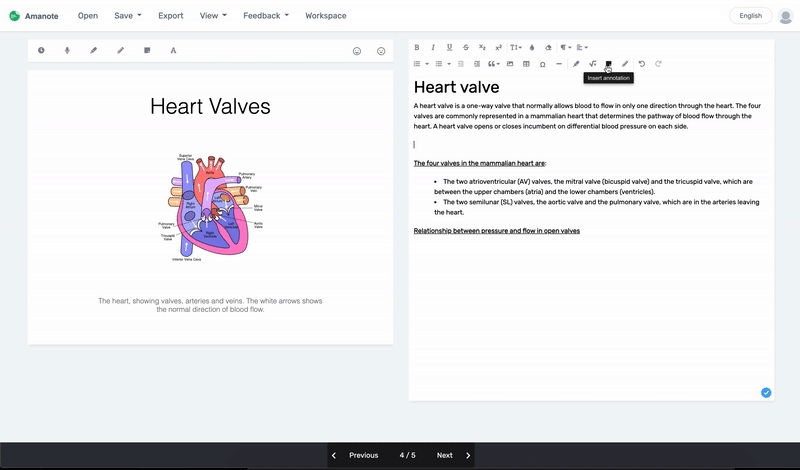Screen dimensions: 800x470
Task: Expand the English language selector
Action: point(751,16)
